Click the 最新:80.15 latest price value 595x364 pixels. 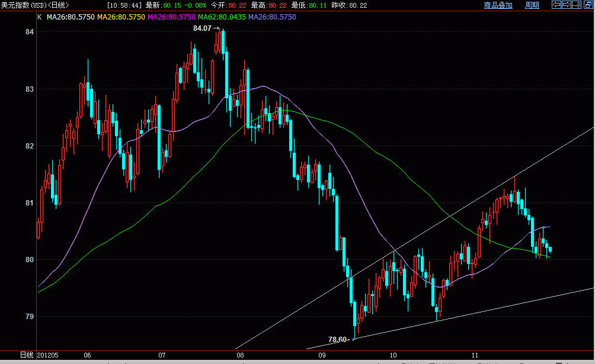pyautogui.click(x=164, y=5)
